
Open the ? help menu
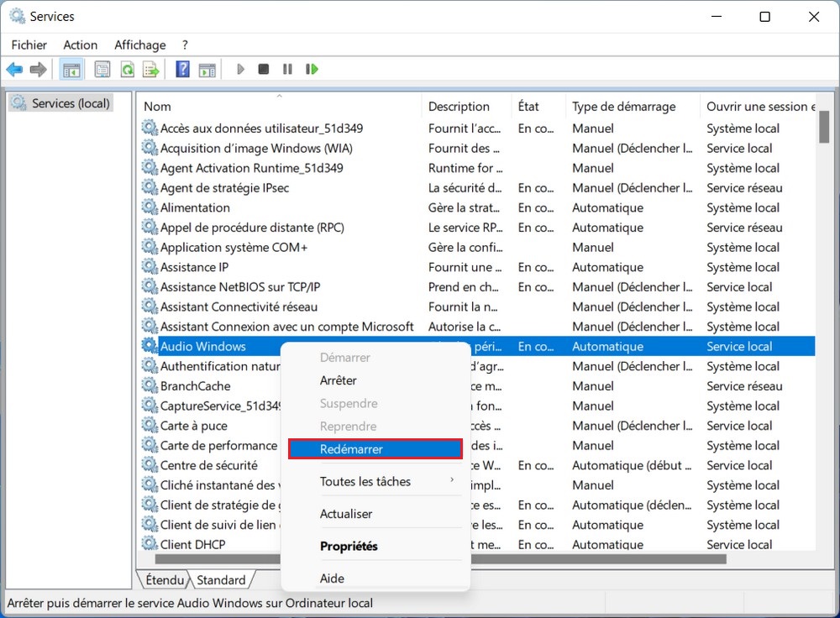185,45
